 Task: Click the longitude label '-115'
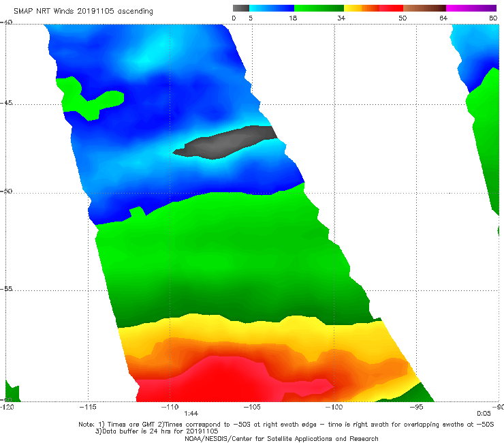(x=88, y=407)
